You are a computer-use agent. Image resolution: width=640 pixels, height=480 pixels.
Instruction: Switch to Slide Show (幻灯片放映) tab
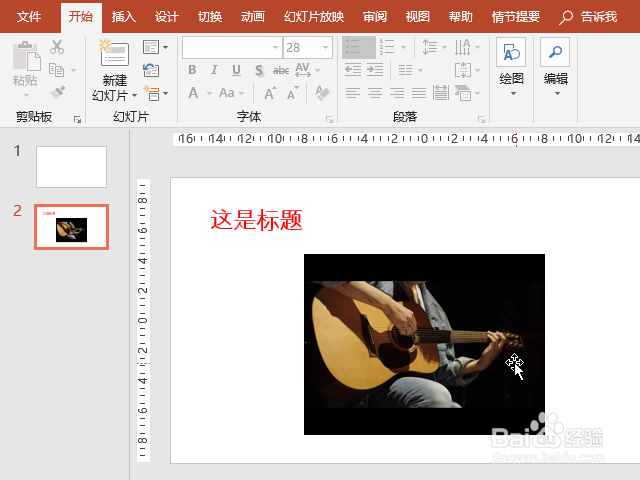coord(314,17)
